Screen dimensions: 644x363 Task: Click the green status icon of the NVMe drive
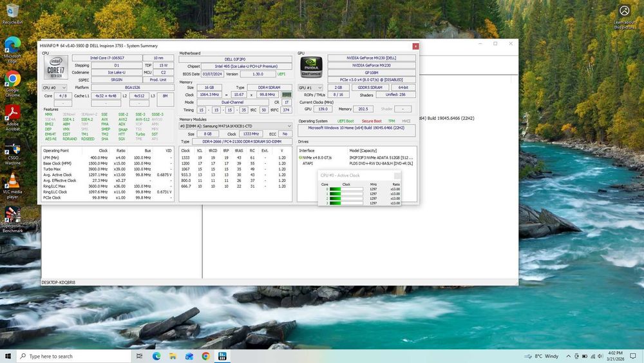point(300,157)
